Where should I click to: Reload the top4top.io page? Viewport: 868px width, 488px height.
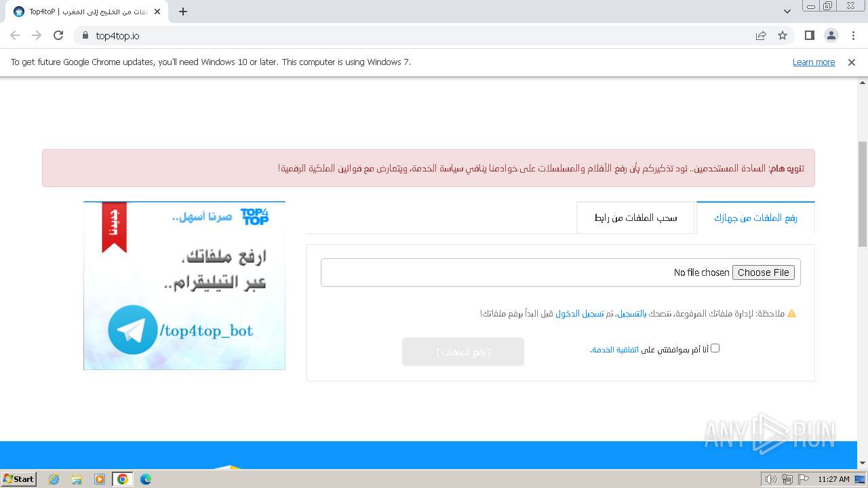coord(58,35)
